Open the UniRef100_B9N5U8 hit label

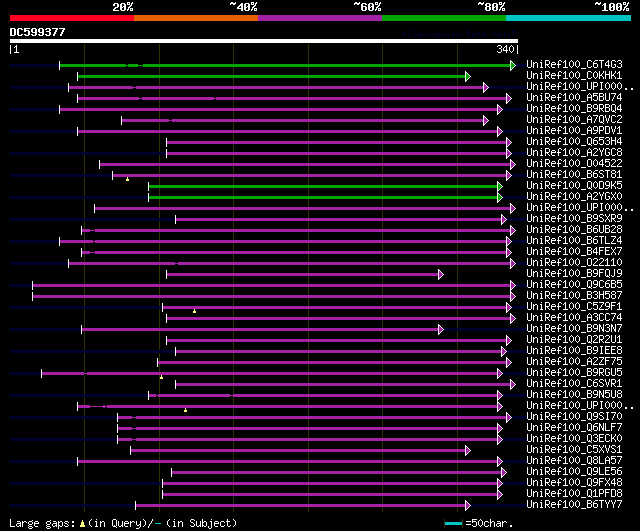pyautogui.click(x=574, y=395)
